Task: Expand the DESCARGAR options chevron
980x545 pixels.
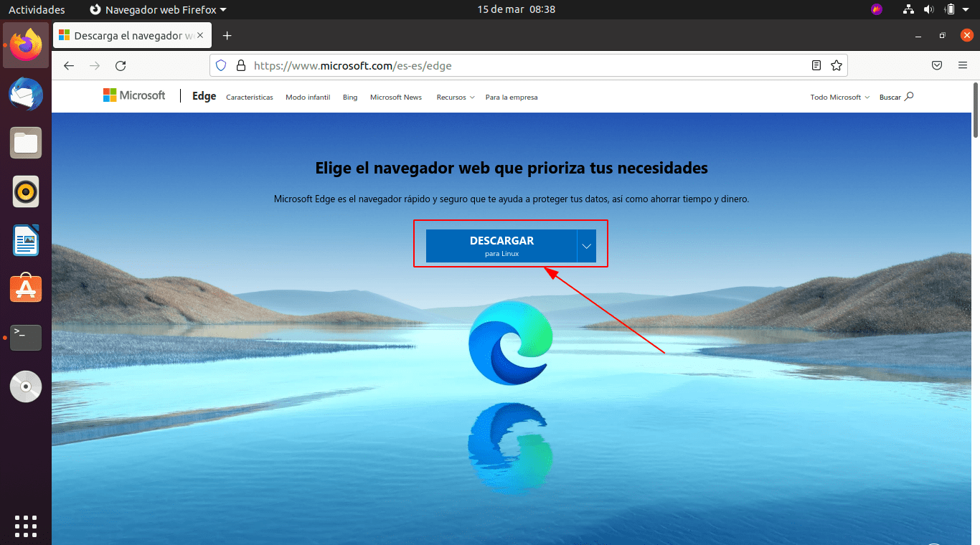Action: 586,245
